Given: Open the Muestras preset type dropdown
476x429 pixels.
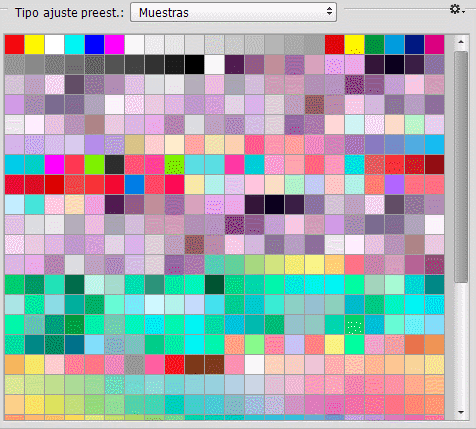Looking at the screenshot, I should click(233, 12).
